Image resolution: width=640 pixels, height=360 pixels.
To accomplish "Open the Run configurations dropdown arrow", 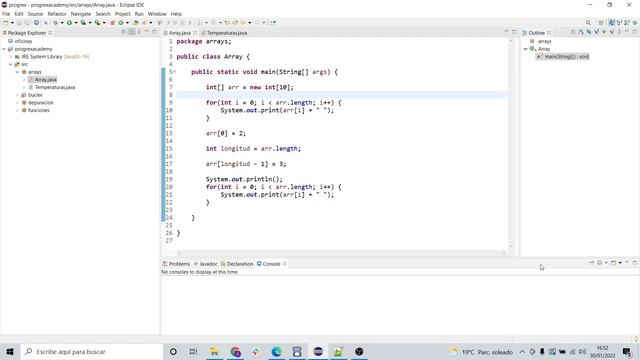I will 76,23.
